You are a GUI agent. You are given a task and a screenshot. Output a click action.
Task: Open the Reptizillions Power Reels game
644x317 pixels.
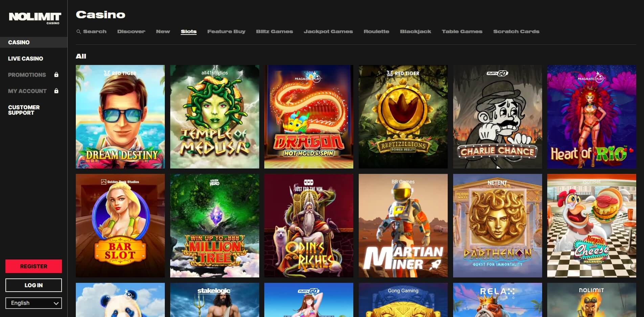[x=403, y=117]
